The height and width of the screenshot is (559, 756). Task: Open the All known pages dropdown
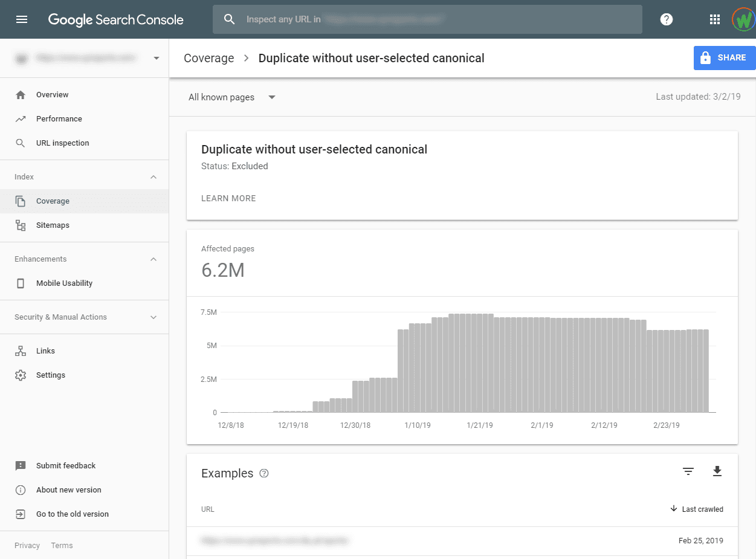point(232,97)
